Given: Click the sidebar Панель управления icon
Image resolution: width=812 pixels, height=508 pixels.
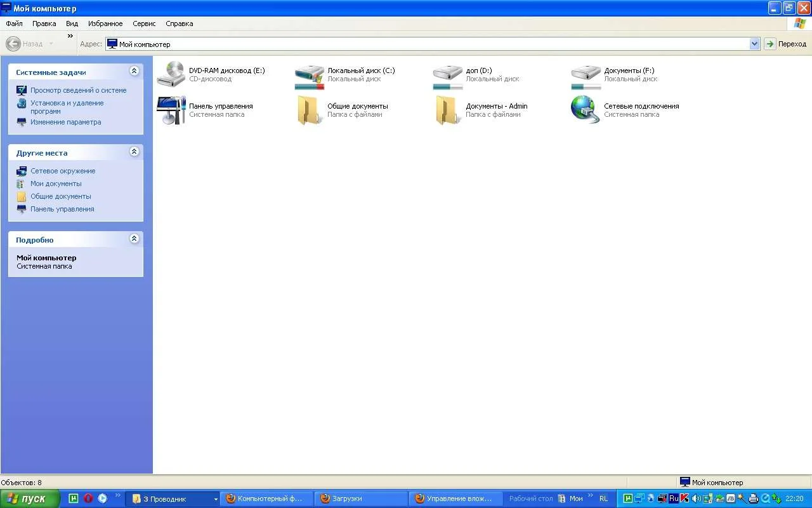Looking at the screenshot, I should coord(22,209).
